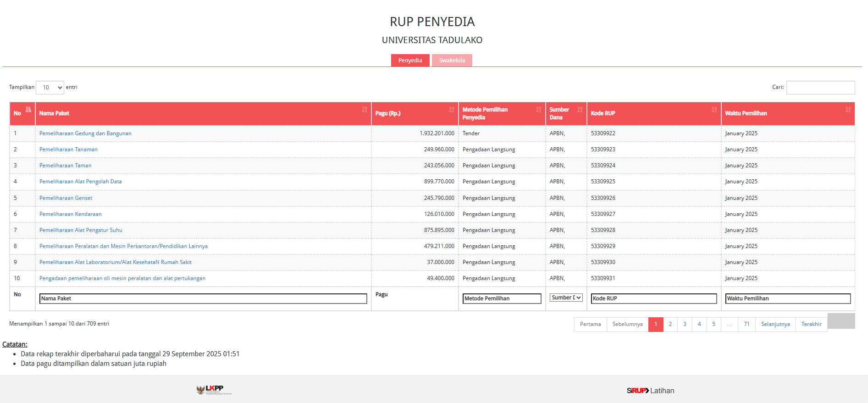Go to the Selanjutnya page button
The image size is (868, 403).
[x=775, y=324]
